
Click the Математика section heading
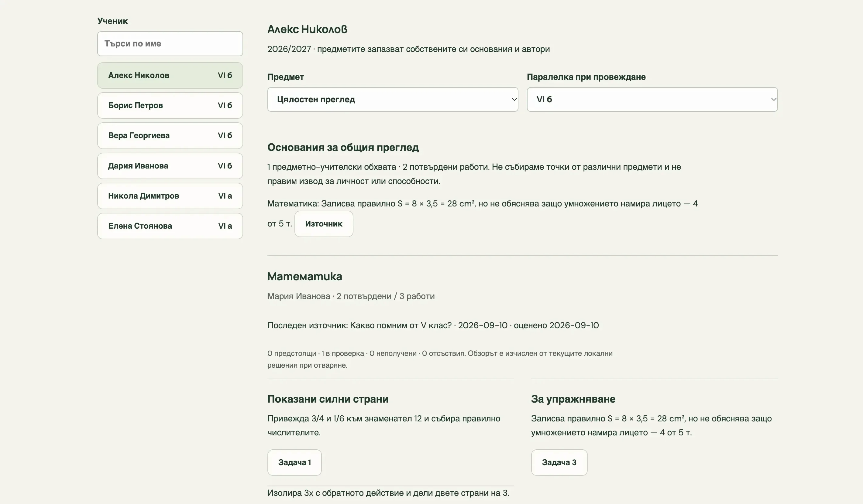click(304, 277)
